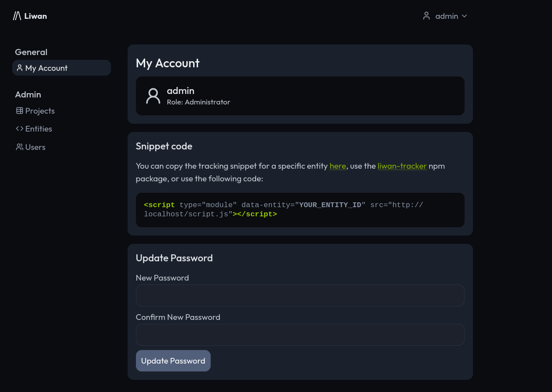Click the user icon beside admin in header

(x=427, y=16)
